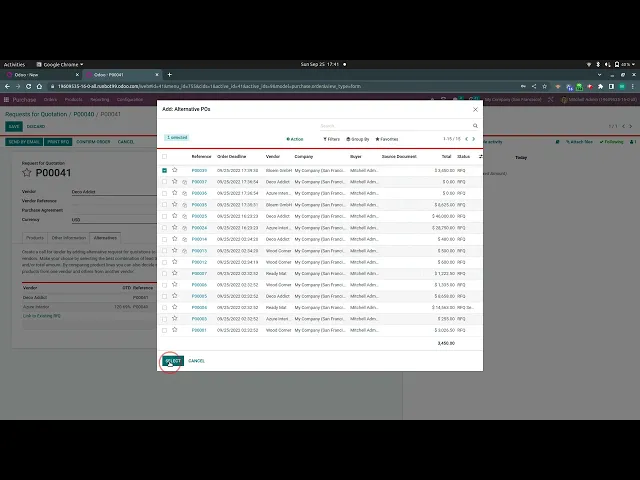This screenshot has width=640, height=480.
Task: Check the P00037 row checkbox
Action: click(164, 182)
